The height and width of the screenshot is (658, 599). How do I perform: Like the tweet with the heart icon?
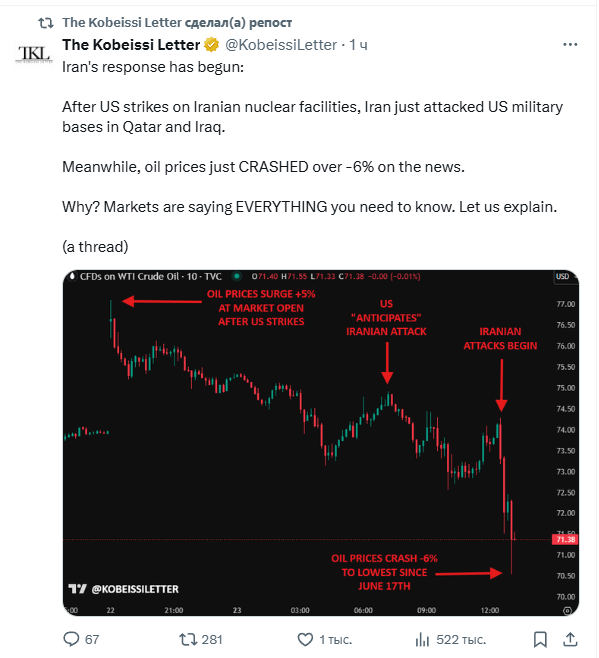[305, 640]
